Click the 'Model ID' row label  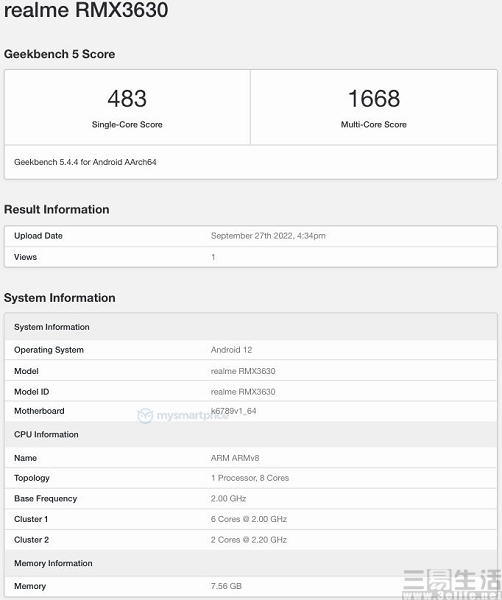(x=32, y=391)
